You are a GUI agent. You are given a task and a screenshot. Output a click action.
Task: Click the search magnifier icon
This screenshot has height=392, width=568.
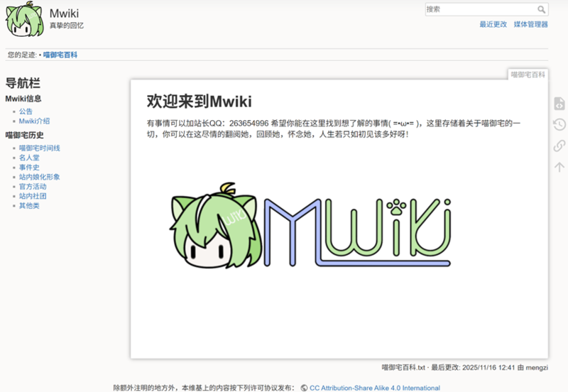click(541, 9)
